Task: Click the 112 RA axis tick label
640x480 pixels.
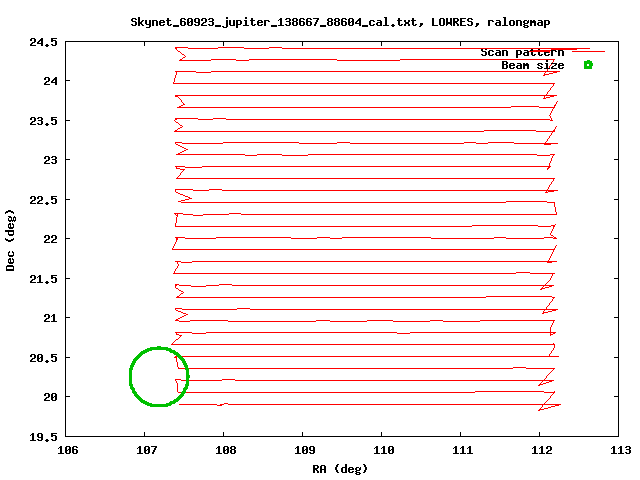Action: pyautogui.click(x=542, y=450)
